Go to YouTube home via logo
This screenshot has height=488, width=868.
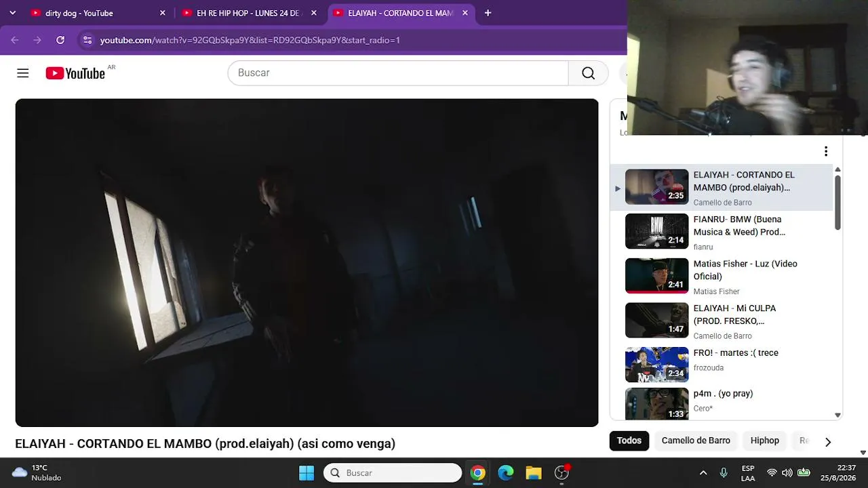(75, 73)
